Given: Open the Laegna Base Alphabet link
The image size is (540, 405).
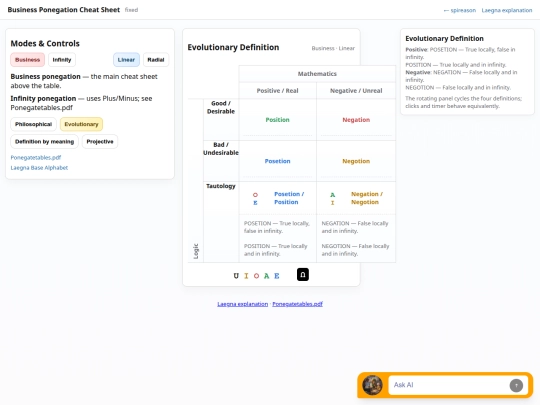Looking at the screenshot, I should coord(39,168).
